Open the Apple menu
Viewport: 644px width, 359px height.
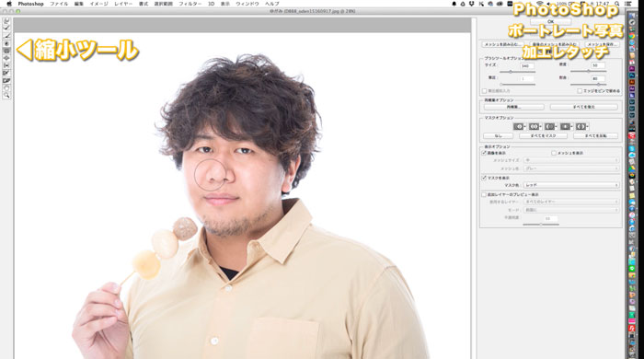(9, 4)
